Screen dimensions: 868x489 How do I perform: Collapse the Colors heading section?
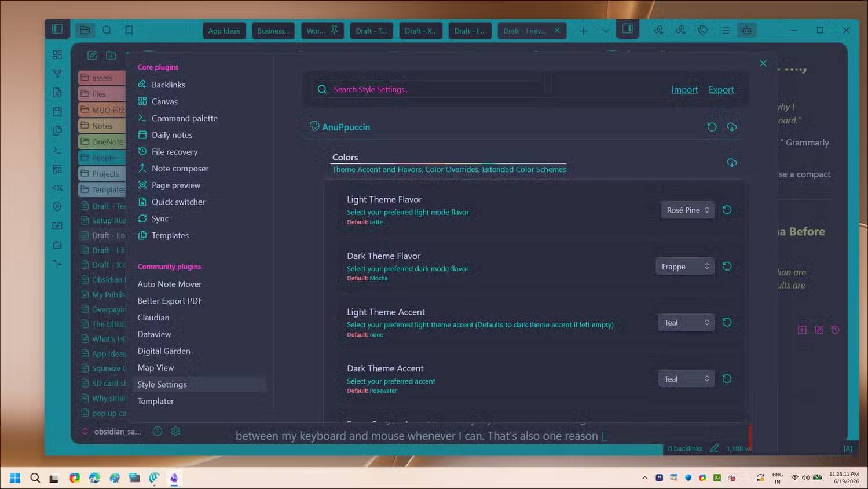[345, 157]
